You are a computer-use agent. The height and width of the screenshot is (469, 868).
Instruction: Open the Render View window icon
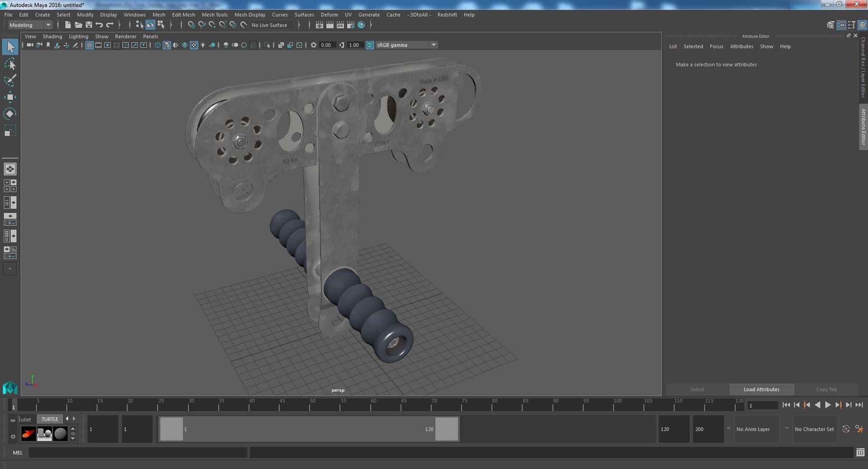(320, 25)
